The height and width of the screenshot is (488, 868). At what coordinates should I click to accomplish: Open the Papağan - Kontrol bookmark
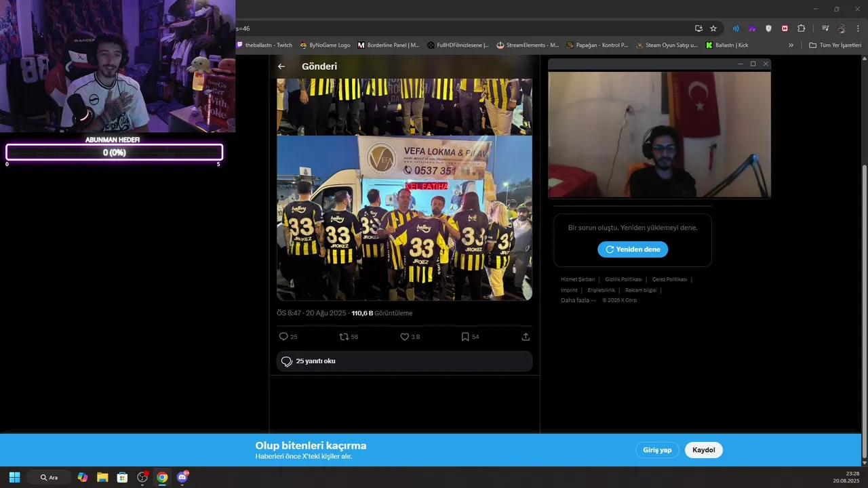click(x=598, y=45)
